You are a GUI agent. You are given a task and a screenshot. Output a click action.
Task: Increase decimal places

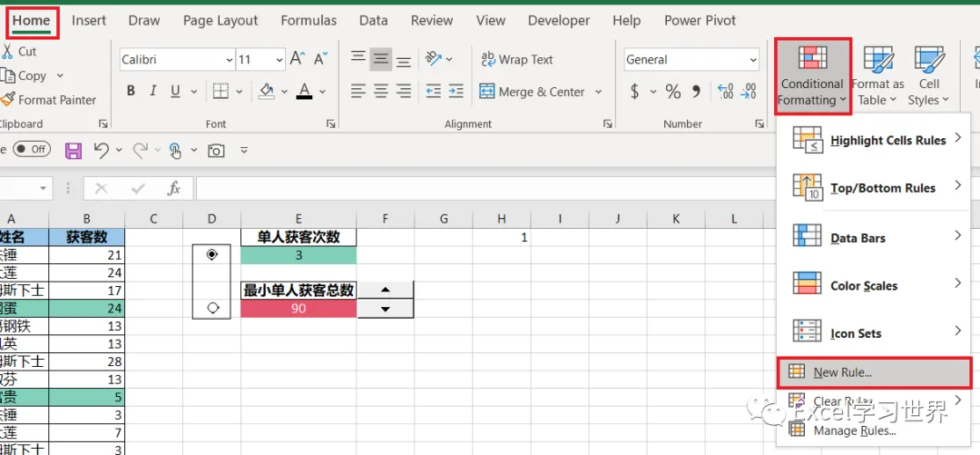726,92
